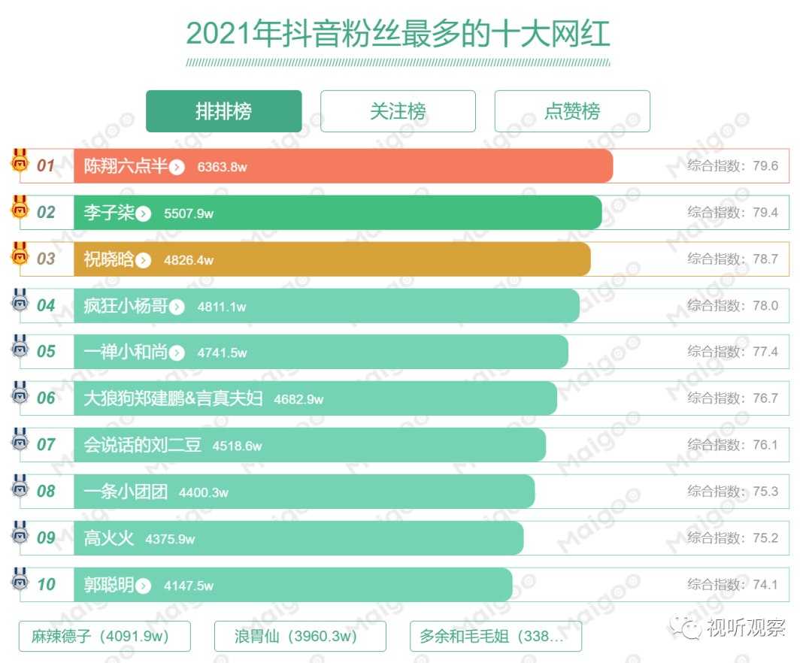Screen dimensions: 812x663
Task: Open arrow icon next to 一禅小和尚
Action: point(177,353)
